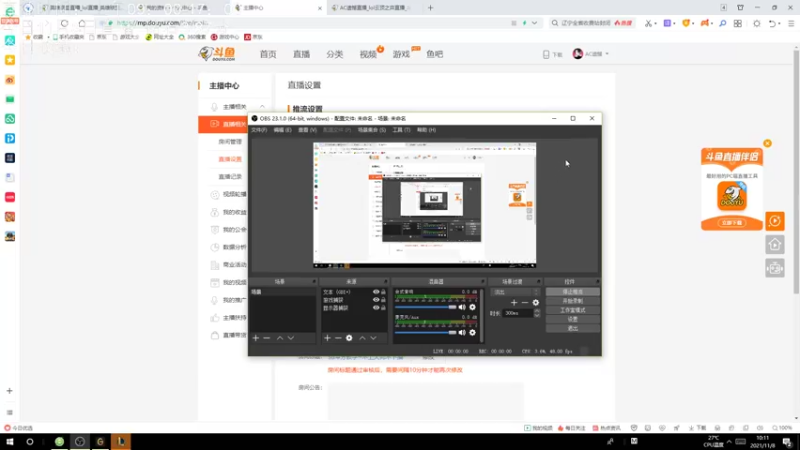800x450 pixels.
Task: Open desktop audio settings gear in mixer
Action: click(472, 307)
